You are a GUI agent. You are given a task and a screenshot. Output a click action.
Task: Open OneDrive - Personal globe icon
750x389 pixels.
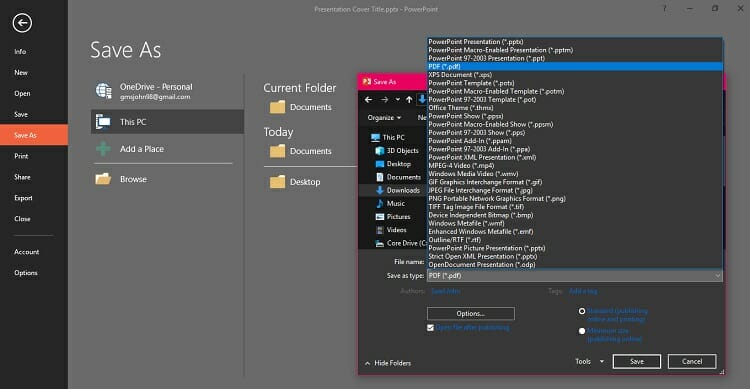[104, 90]
